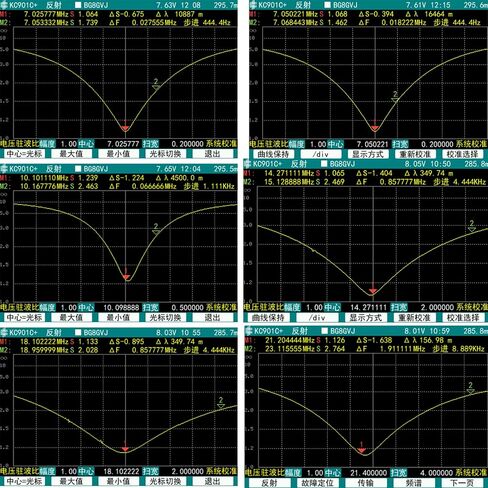Click the red marker 1 triangle on the 21.400000 center plot

361,451
